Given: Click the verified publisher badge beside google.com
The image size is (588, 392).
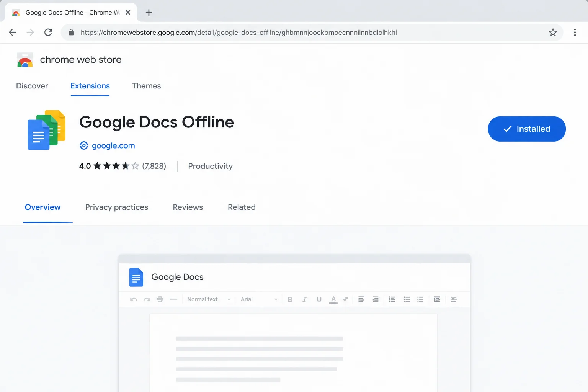Looking at the screenshot, I should pos(84,145).
